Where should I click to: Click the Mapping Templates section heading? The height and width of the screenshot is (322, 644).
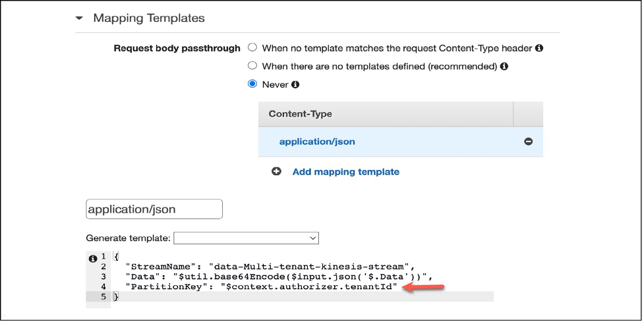point(149,18)
